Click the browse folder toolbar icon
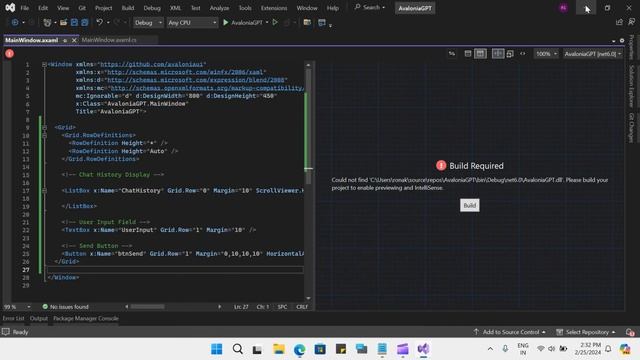Image resolution: width=640 pixels, height=360 pixels. coord(307,22)
